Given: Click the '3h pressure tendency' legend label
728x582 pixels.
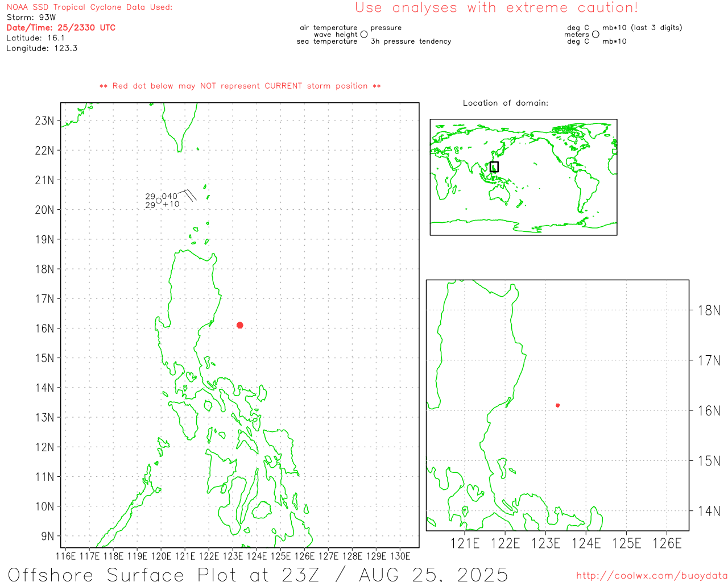Looking at the screenshot, I should (x=411, y=41).
